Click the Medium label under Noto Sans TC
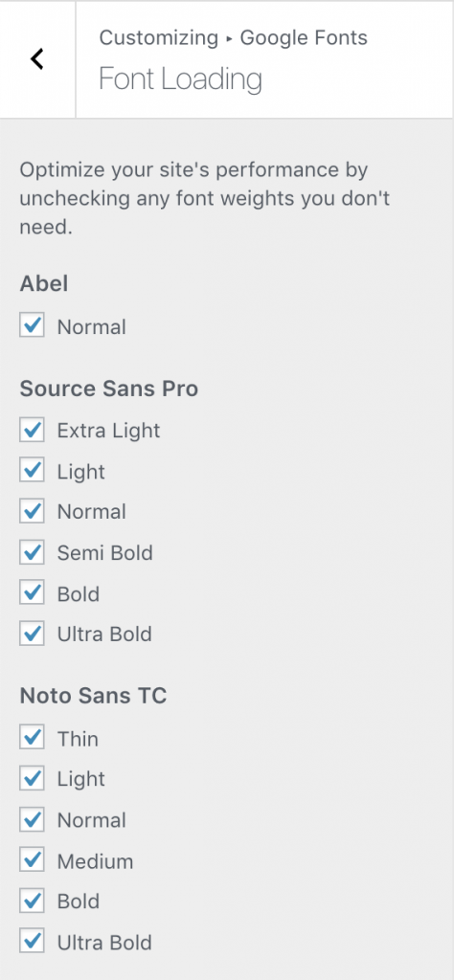The width and height of the screenshot is (454, 980). coord(95,861)
